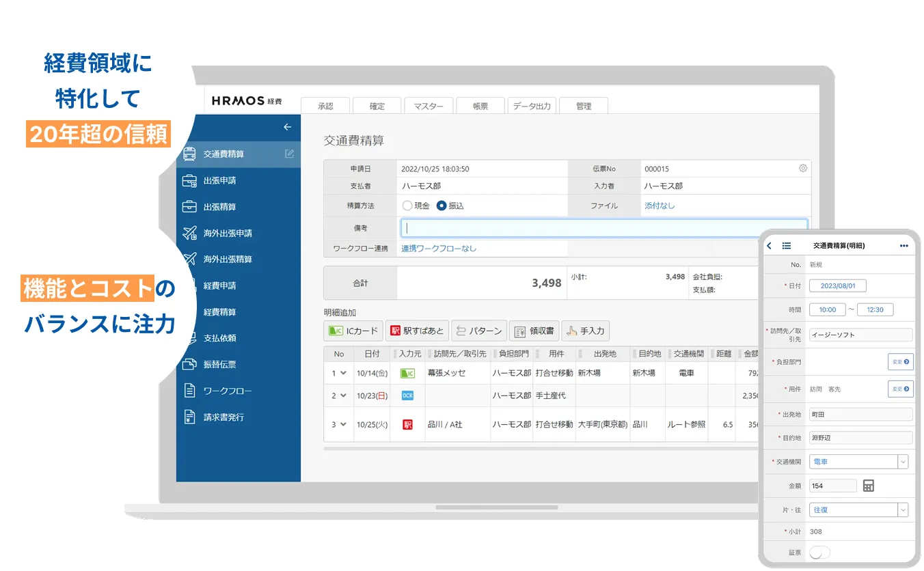Viewport: 924px width, 571px height.
Task: Tap the 12:30 end time field
Action: point(875,309)
